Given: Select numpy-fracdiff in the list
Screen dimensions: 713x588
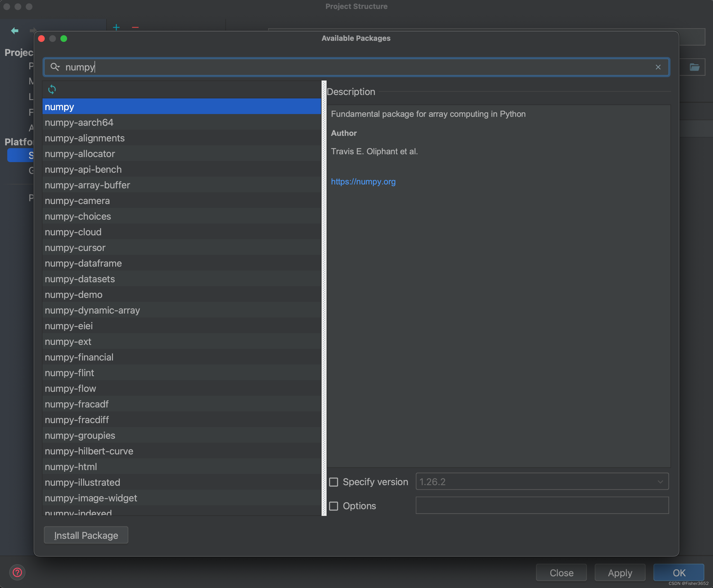Looking at the screenshot, I should pyautogui.click(x=182, y=420).
